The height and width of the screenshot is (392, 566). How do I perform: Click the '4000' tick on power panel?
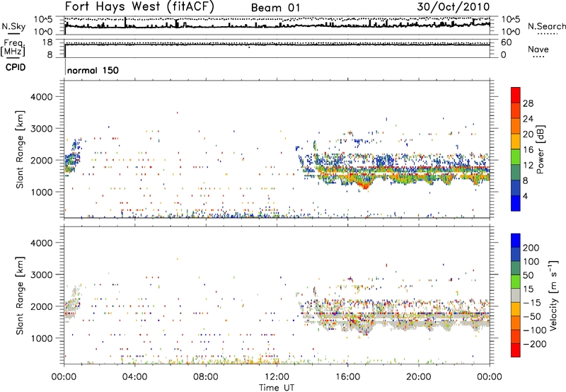pos(42,97)
